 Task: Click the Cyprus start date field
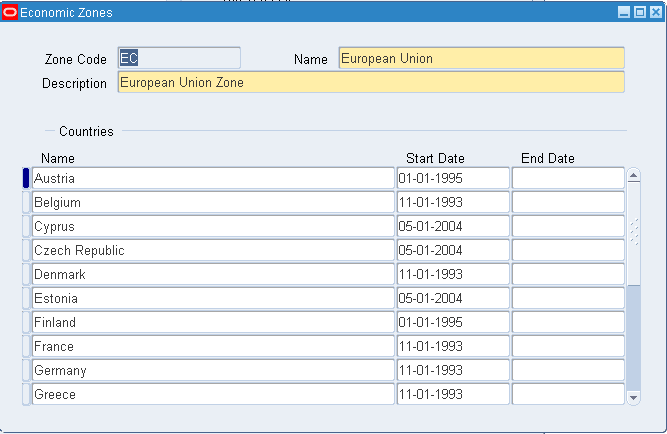click(x=453, y=226)
